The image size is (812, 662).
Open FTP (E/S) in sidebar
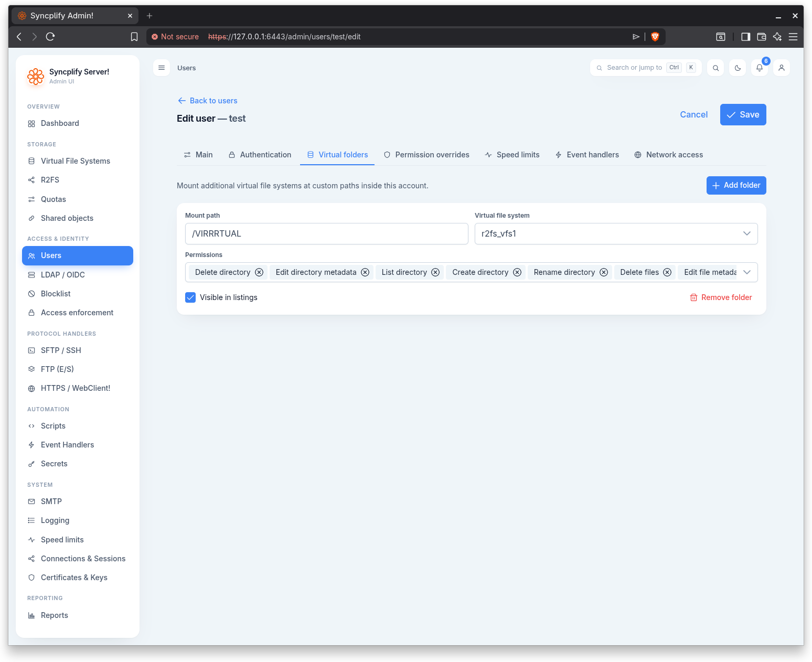pos(78,369)
